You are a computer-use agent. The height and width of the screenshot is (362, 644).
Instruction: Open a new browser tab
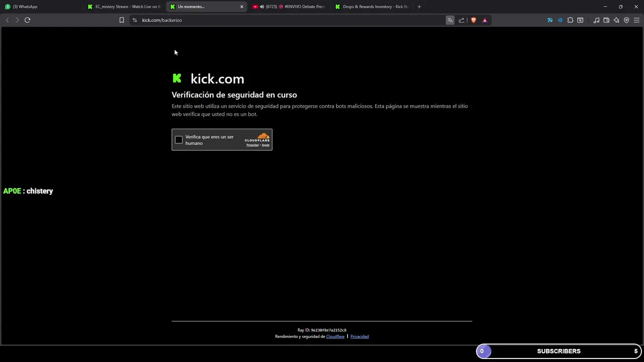click(419, 7)
